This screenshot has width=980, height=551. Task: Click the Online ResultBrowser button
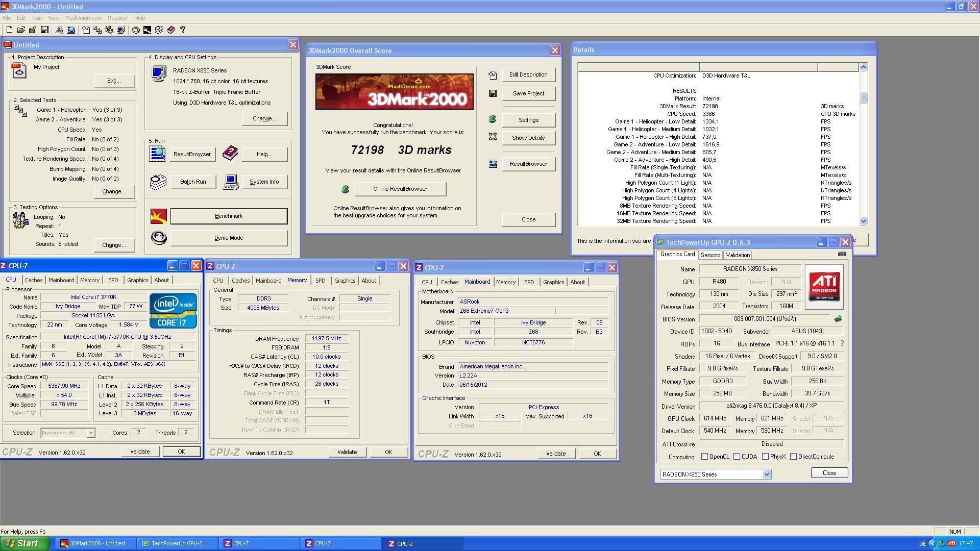pos(400,189)
